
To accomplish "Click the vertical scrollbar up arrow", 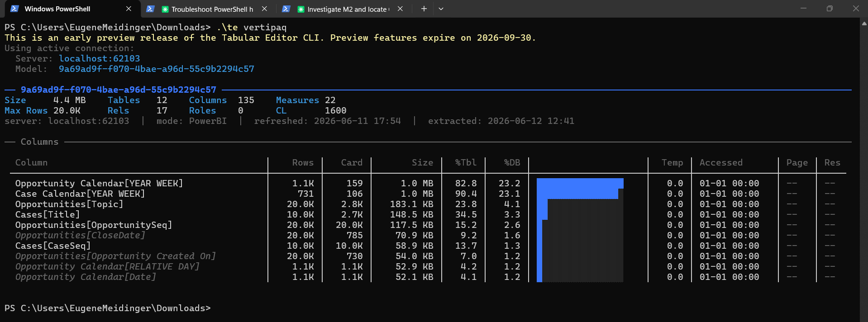I will 864,23.
